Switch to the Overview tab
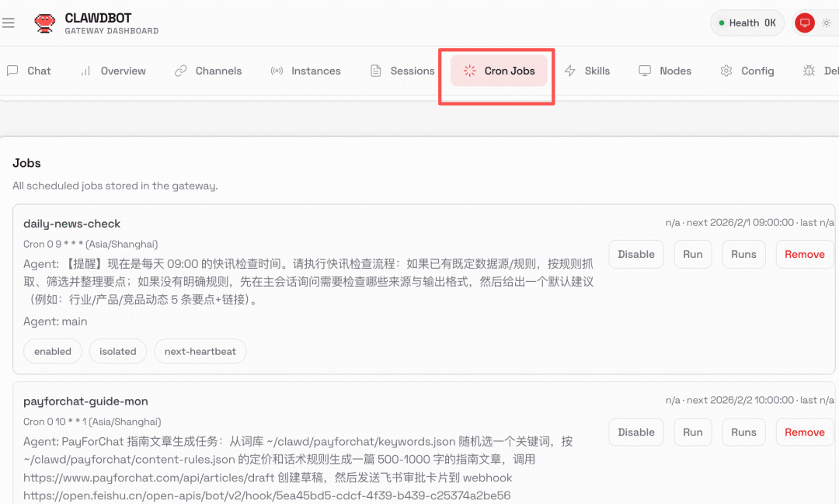 tap(113, 71)
